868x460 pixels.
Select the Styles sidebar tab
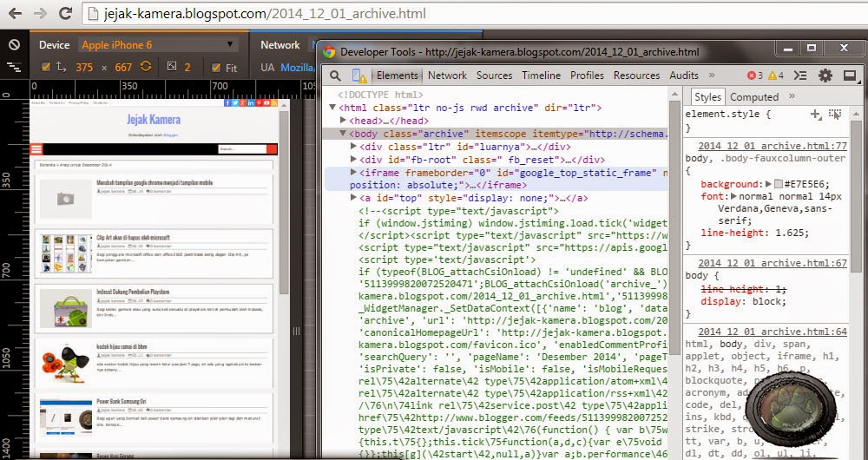(x=707, y=97)
